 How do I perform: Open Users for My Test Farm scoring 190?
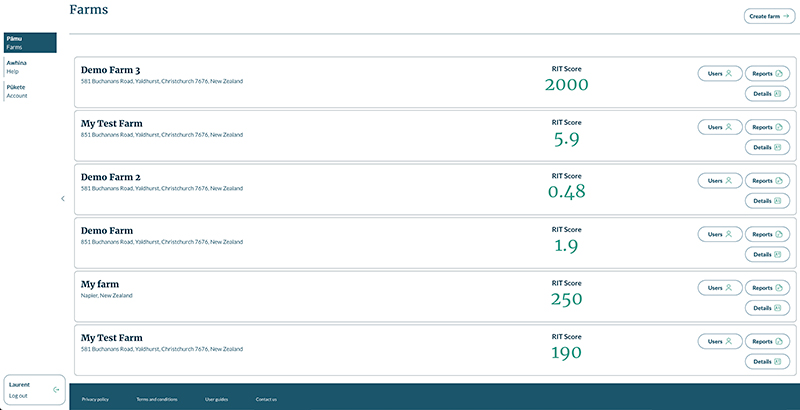pos(720,341)
